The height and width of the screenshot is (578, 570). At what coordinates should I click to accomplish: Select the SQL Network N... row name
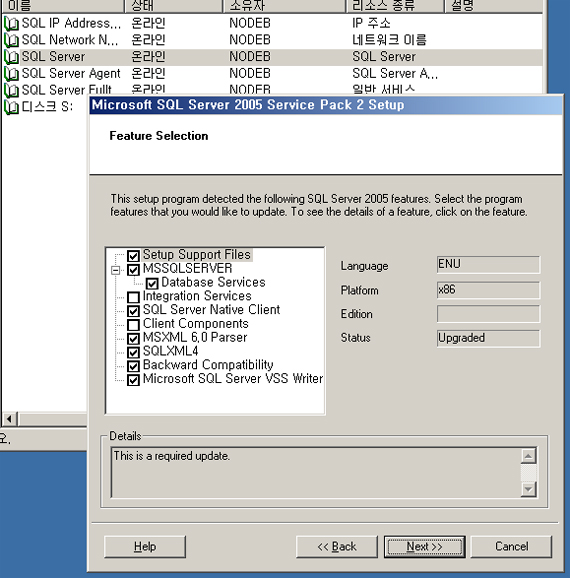(x=70, y=40)
